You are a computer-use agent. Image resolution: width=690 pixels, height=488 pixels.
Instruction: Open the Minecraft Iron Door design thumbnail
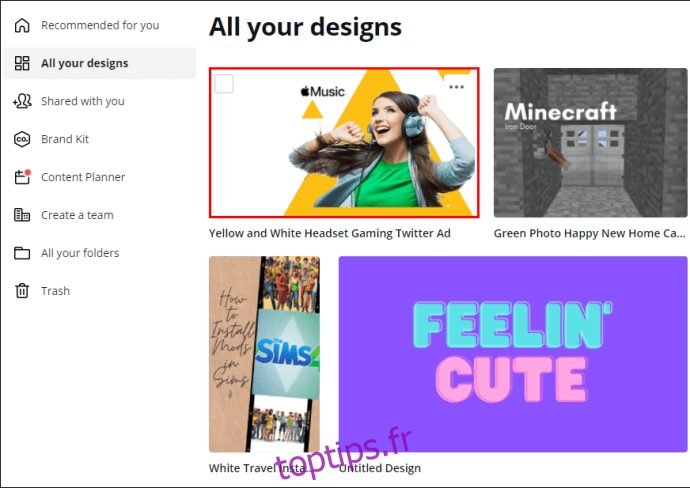tap(591, 143)
